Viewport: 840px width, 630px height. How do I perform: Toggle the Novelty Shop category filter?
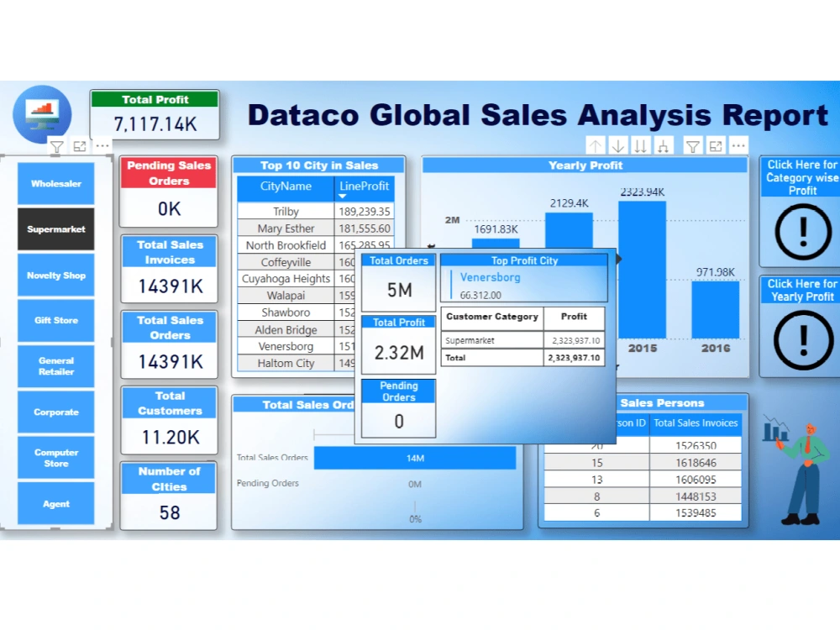[x=55, y=275]
